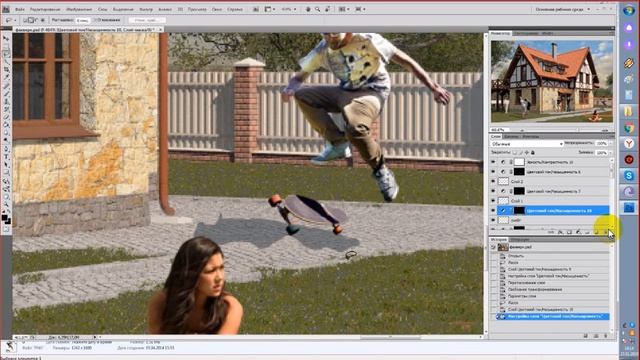
Task: Delete the layer with the Layers panel trash icon
Action: (605, 232)
